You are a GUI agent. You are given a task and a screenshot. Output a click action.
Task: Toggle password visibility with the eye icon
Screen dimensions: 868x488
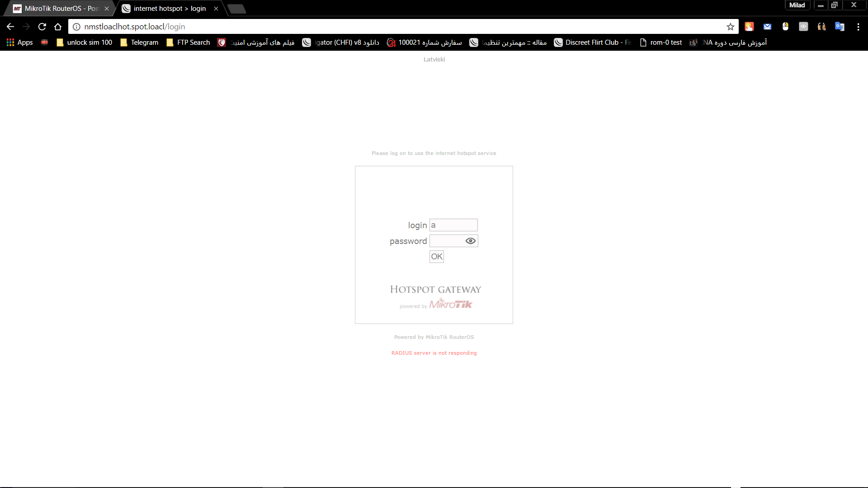(470, 241)
